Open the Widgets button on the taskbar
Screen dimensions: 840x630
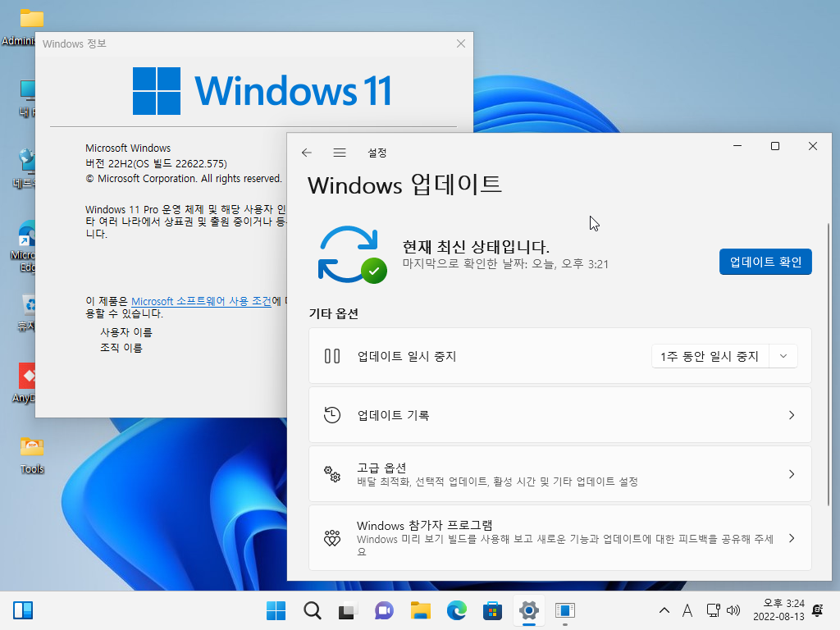23,610
